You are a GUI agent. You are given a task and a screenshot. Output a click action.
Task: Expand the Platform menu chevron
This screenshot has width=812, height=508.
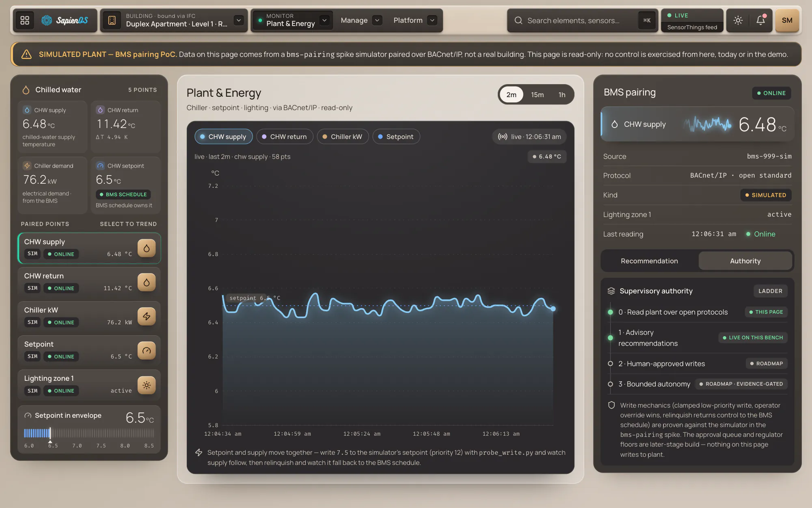coord(432,20)
